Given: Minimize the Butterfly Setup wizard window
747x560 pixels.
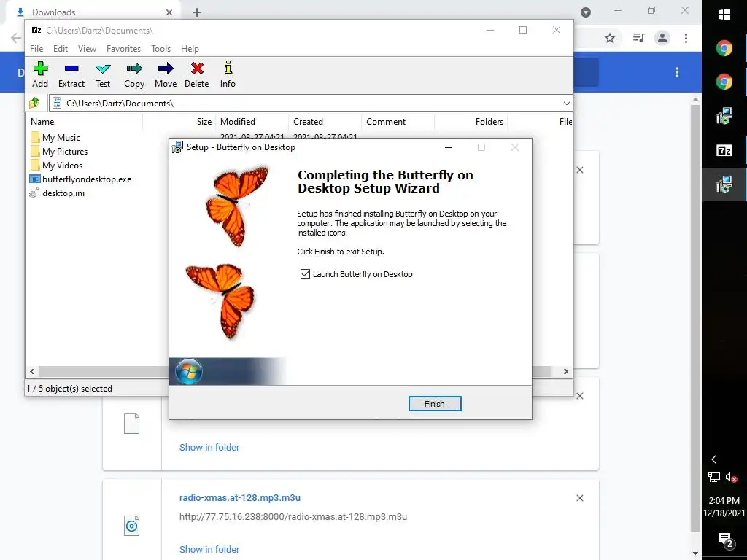Looking at the screenshot, I should pos(449,147).
